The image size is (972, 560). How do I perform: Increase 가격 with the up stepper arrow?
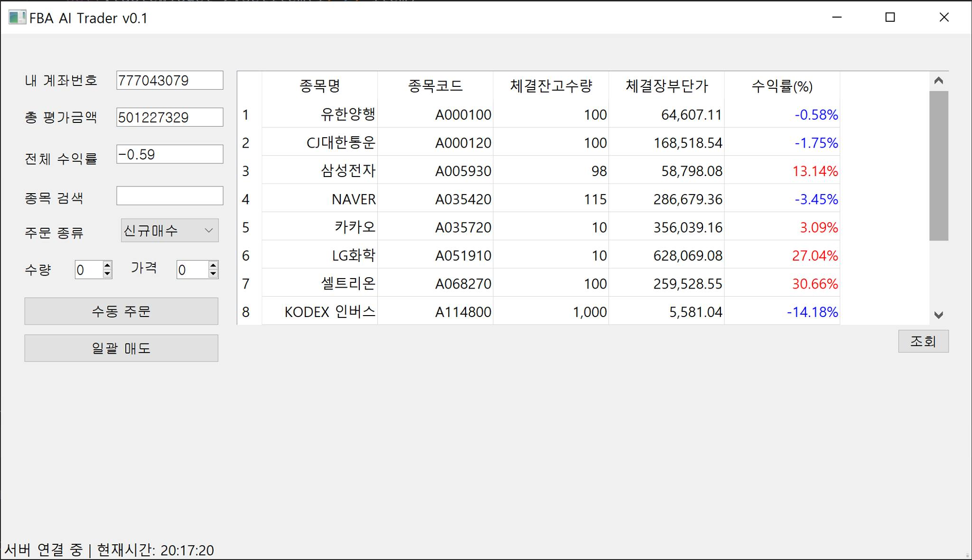tap(213, 265)
